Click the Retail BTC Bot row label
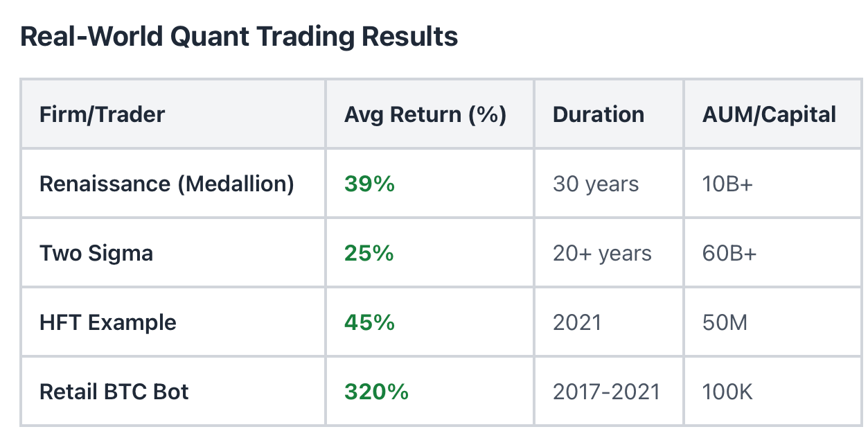This screenshot has width=868, height=436. [114, 392]
